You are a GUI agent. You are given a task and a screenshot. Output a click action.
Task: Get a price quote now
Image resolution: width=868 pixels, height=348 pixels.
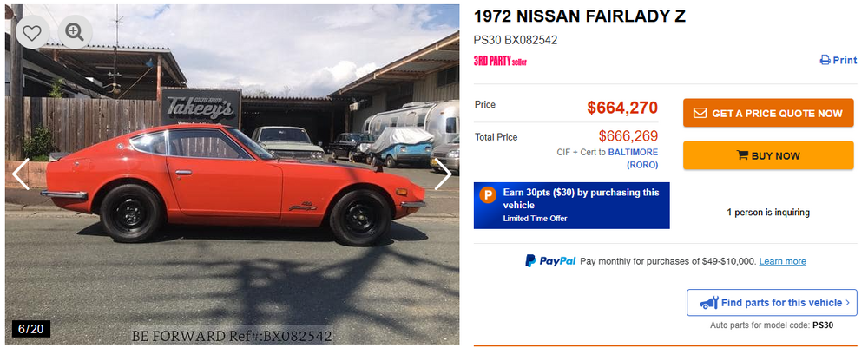coord(768,113)
